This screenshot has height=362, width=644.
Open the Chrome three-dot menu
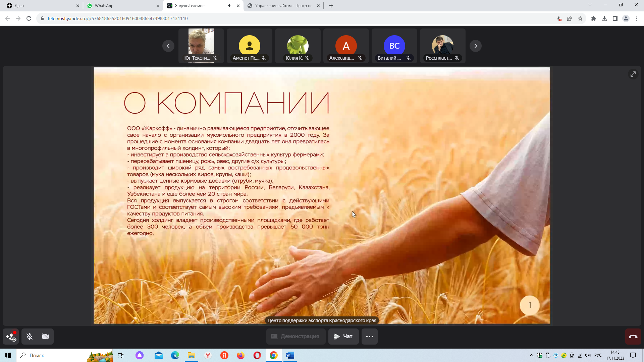[637, 19]
